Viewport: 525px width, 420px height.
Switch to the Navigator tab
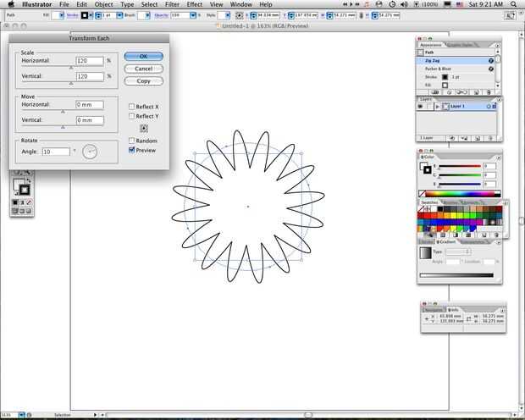434,310
